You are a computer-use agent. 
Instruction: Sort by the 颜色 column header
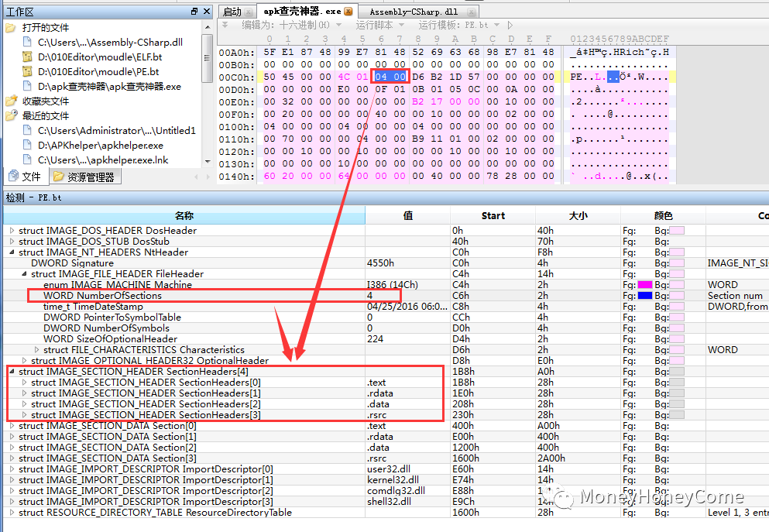point(663,216)
